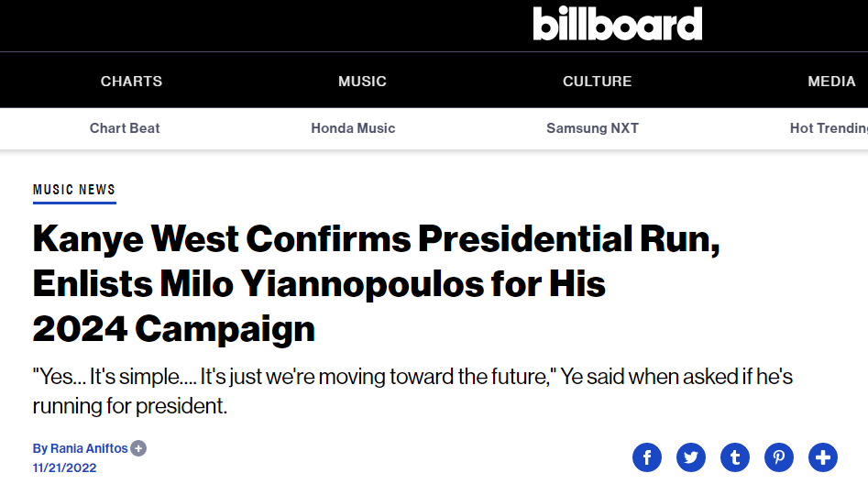Screen dimensions: 868x484
Task: Share the article on Twitter
Action: (x=691, y=456)
